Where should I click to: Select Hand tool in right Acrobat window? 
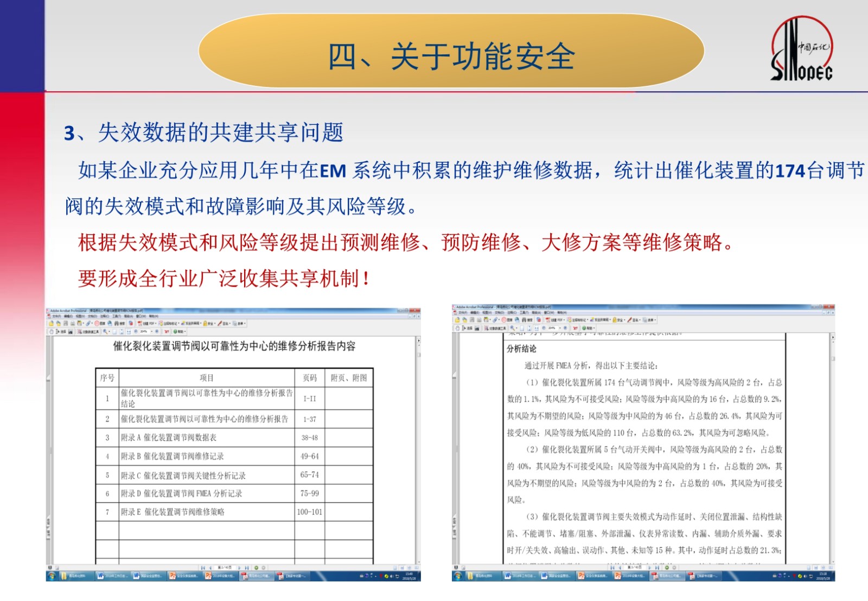457,328
